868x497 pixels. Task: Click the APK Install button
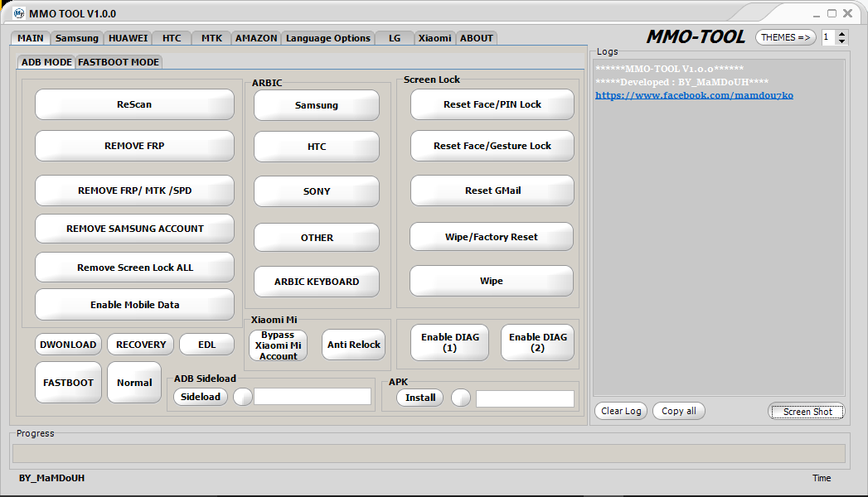point(420,398)
